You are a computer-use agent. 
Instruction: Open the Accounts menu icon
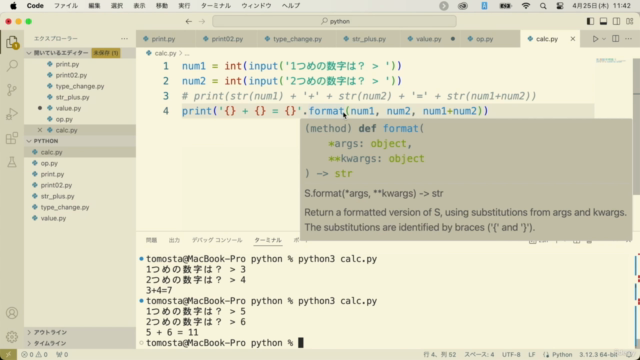(12, 313)
